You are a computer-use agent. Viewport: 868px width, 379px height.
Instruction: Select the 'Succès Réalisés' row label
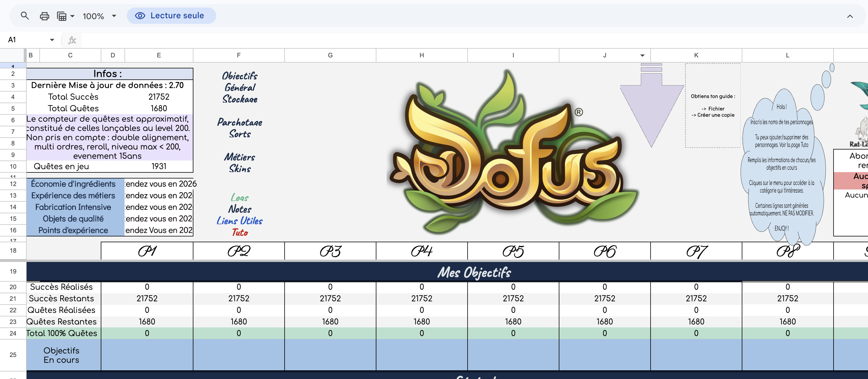(x=64, y=287)
